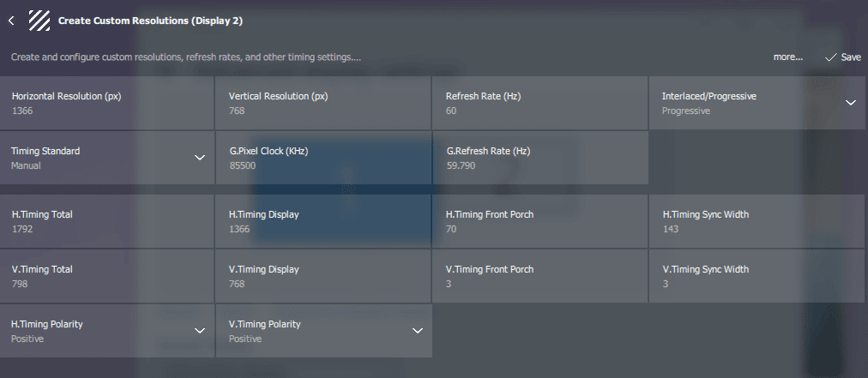Edit the H.Timing Total field
This screenshot has height=378, width=868.
tap(107, 221)
